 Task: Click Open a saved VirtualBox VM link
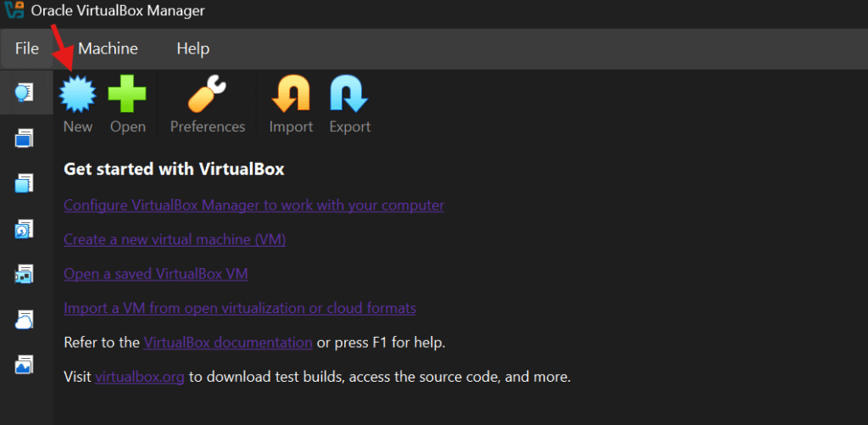156,274
